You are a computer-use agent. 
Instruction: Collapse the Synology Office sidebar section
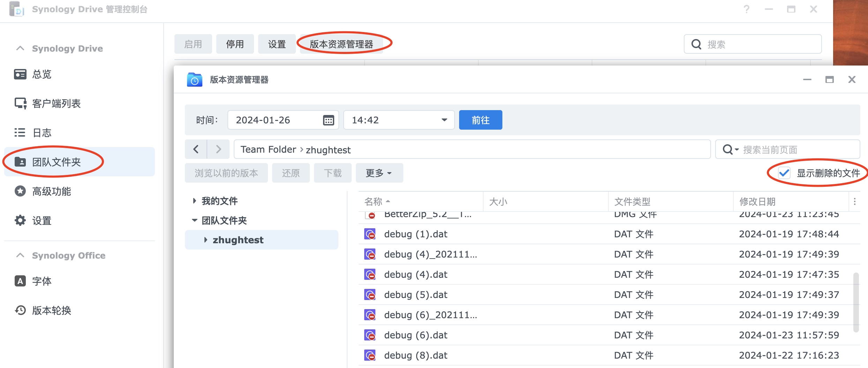(x=20, y=255)
